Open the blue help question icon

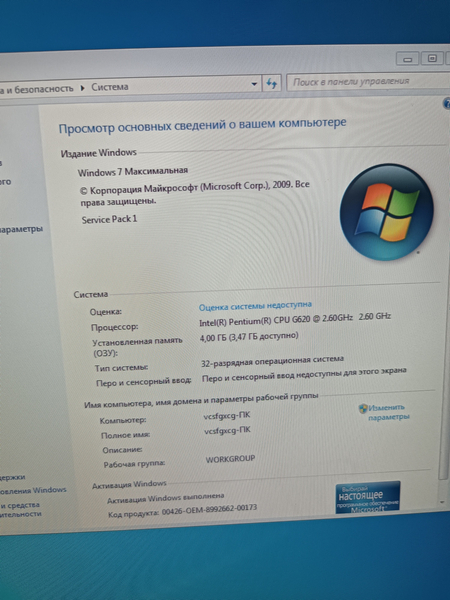(447, 103)
